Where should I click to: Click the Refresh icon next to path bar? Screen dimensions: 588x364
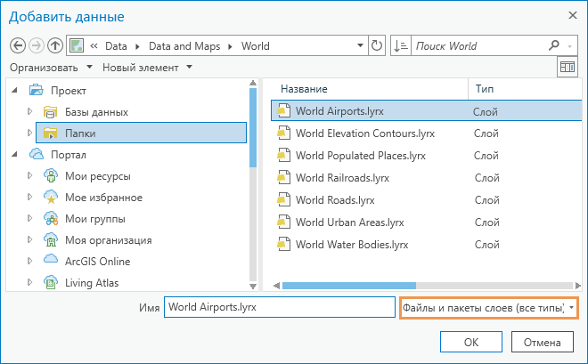click(x=376, y=45)
